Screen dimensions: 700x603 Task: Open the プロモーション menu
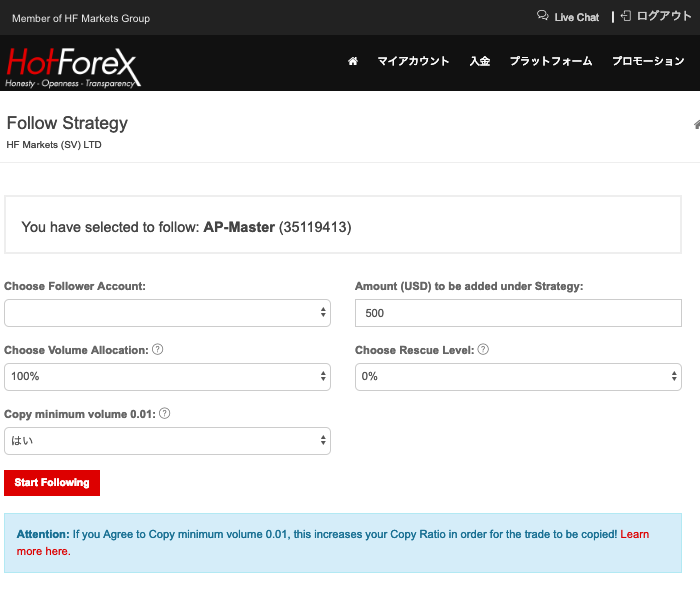pos(648,61)
